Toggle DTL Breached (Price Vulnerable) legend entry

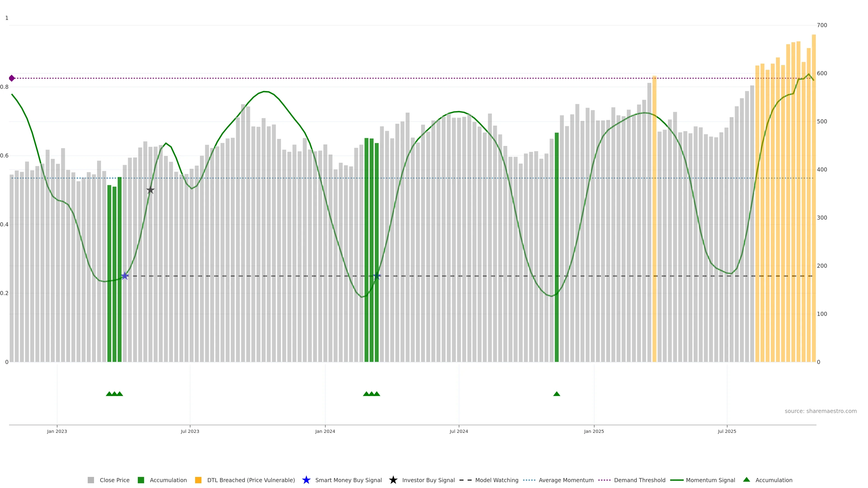251,480
